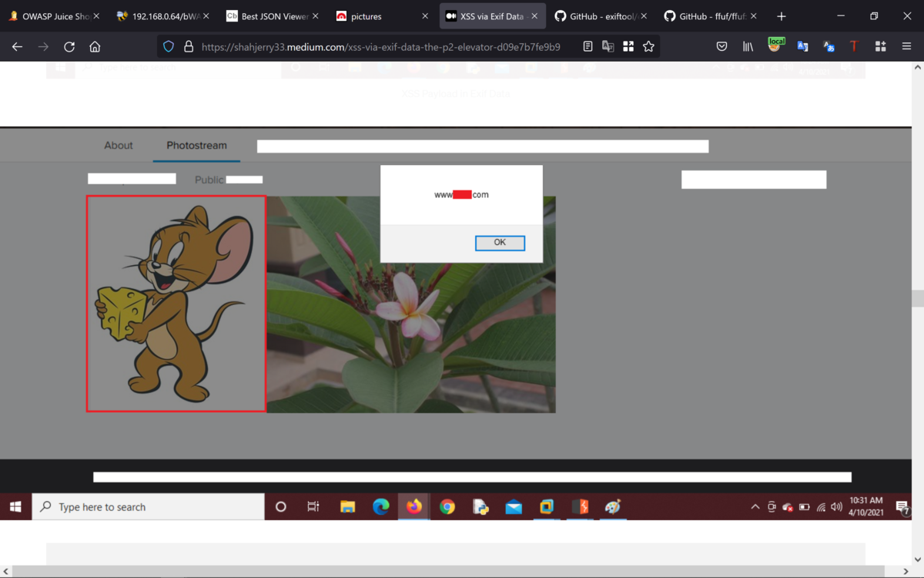This screenshot has height=578, width=924.
Task: Open the volume control in tray
Action: pyautogui.click(x=837, y=507)
